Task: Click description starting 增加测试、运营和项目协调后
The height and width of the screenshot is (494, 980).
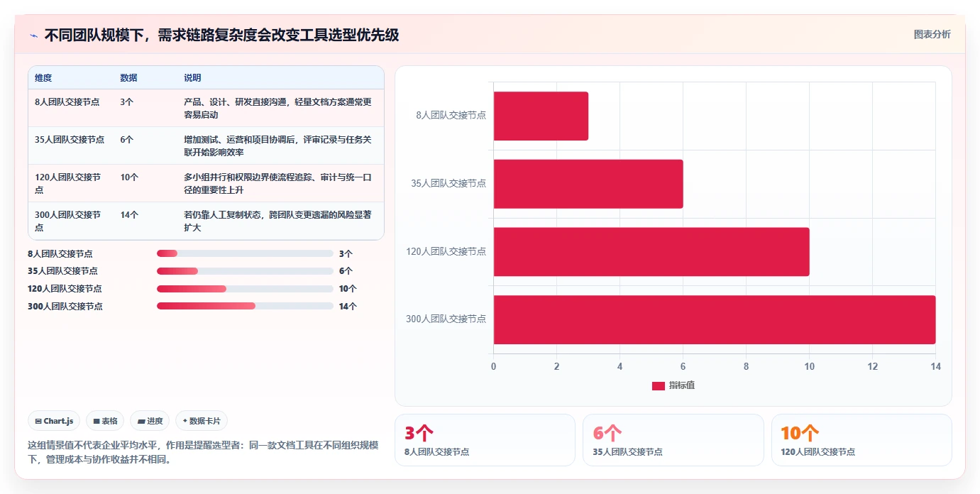Action: [277, 146]
